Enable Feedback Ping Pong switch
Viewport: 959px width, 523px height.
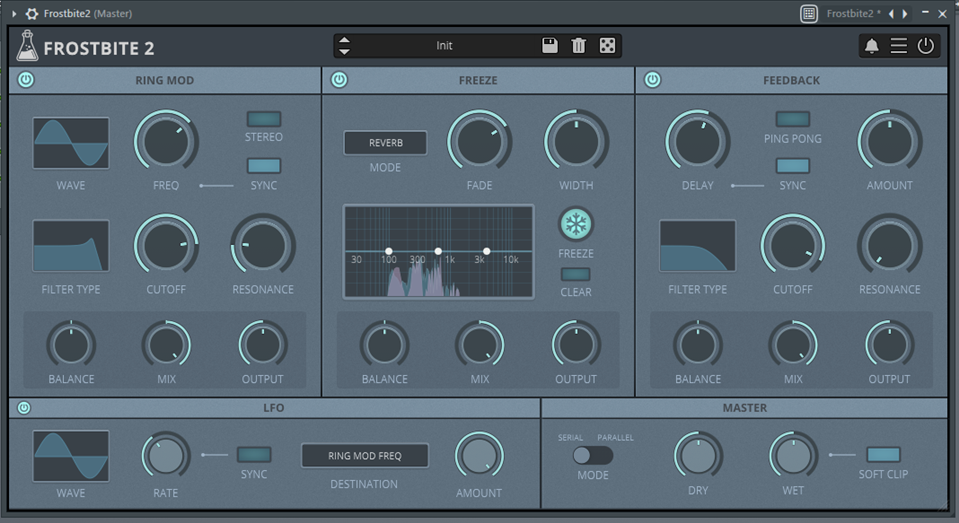793,119
